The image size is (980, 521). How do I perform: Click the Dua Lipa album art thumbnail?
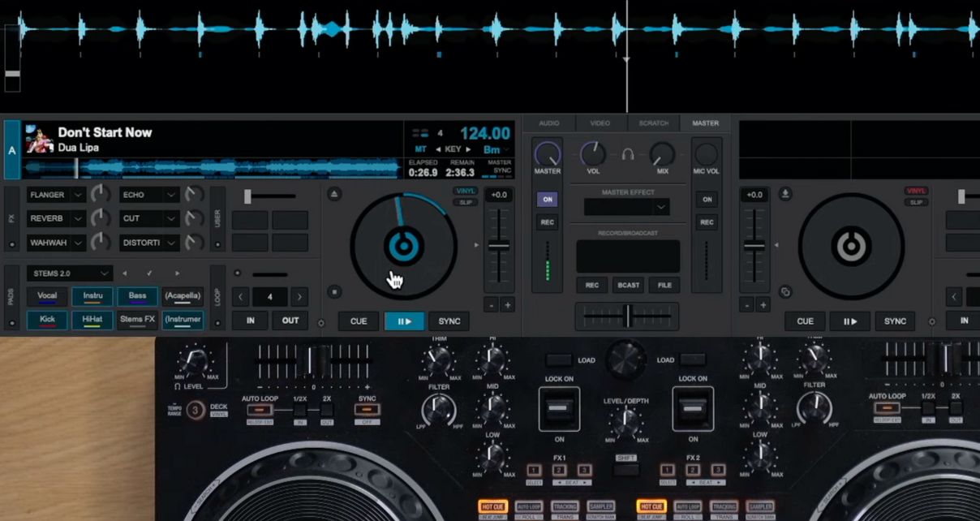coord(39,139)
